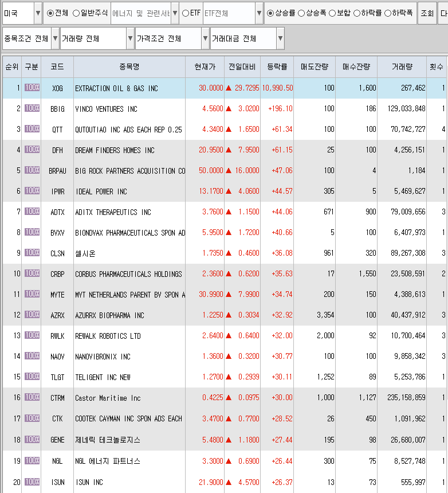448x493 pixels.
Task: Select the 보합 radio button
Action: 332,13
